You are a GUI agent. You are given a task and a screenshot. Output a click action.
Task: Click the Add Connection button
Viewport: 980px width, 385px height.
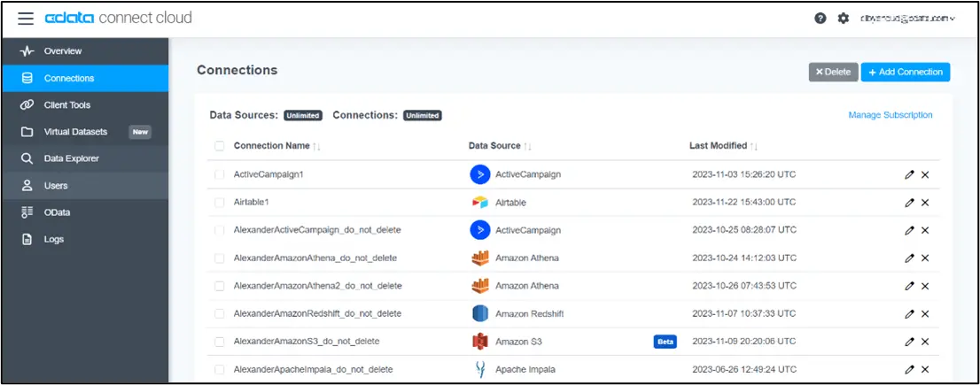(905, 72)
